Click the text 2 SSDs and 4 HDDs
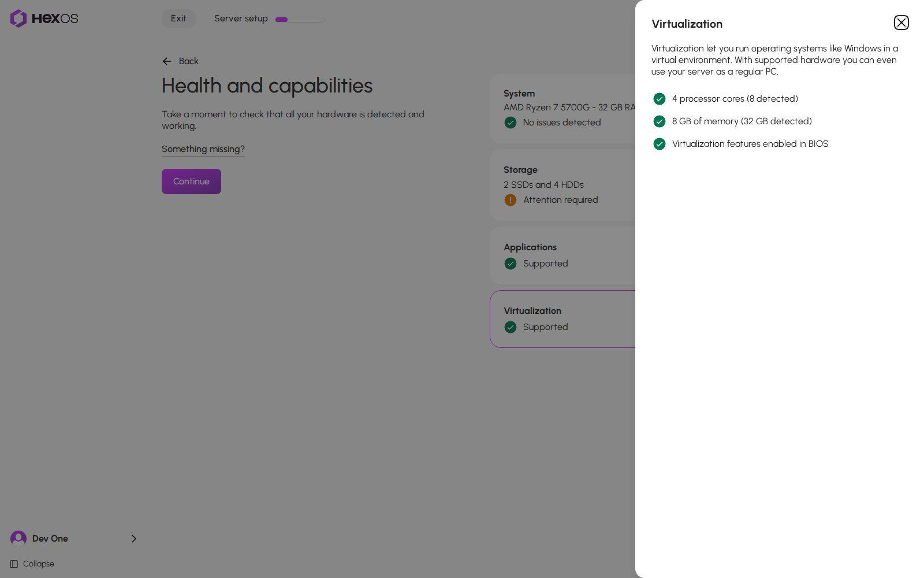The height and width of the screenshot is (578, 924). (x=543, y=185)
